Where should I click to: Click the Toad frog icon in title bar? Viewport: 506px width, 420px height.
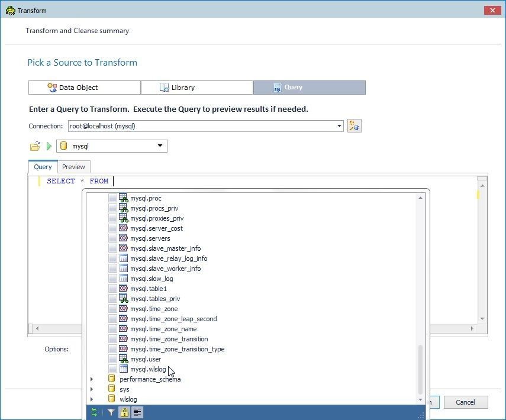click(10, 10)
